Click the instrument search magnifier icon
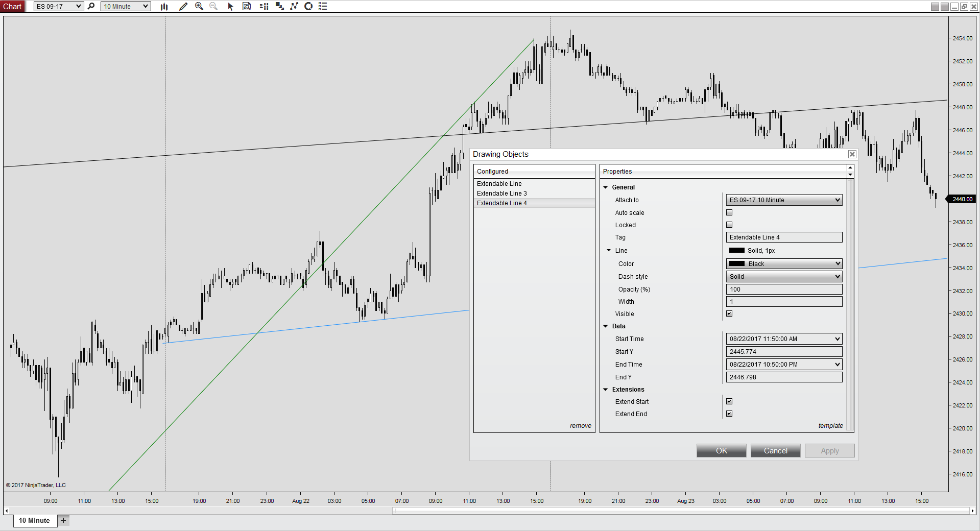The width and height of the screenshot is (980, 531). pyautogui.click(x=91, y=7)
